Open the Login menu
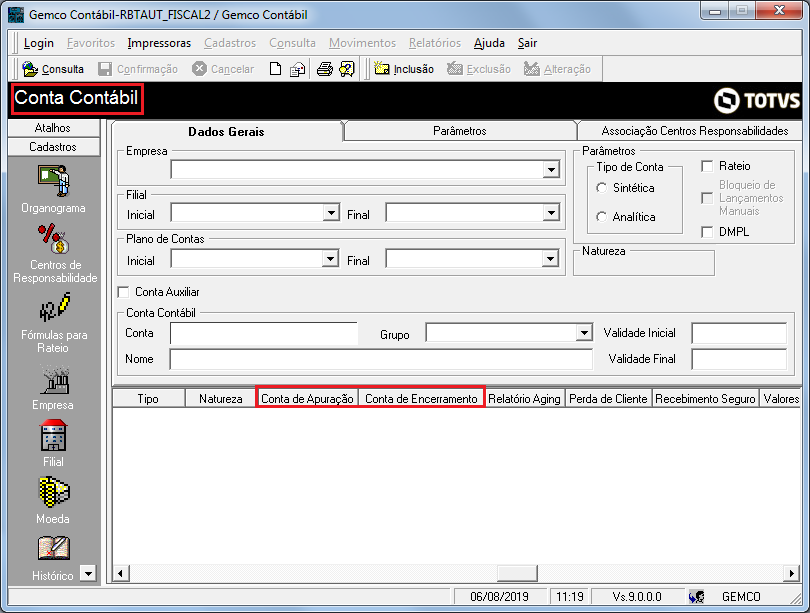 tap(39, 43)
